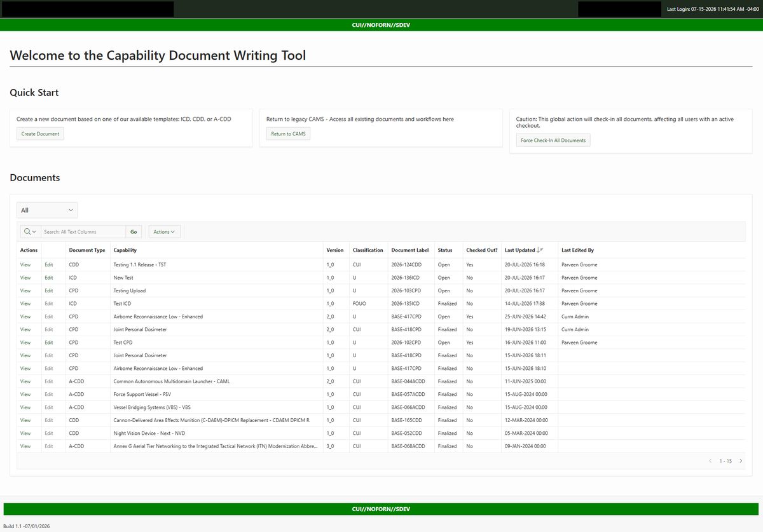Click document label 2026-135ICD
Image resolution: width=763 pixels, height=532 pixels.
pyautogui.click(x=406, y=304)
